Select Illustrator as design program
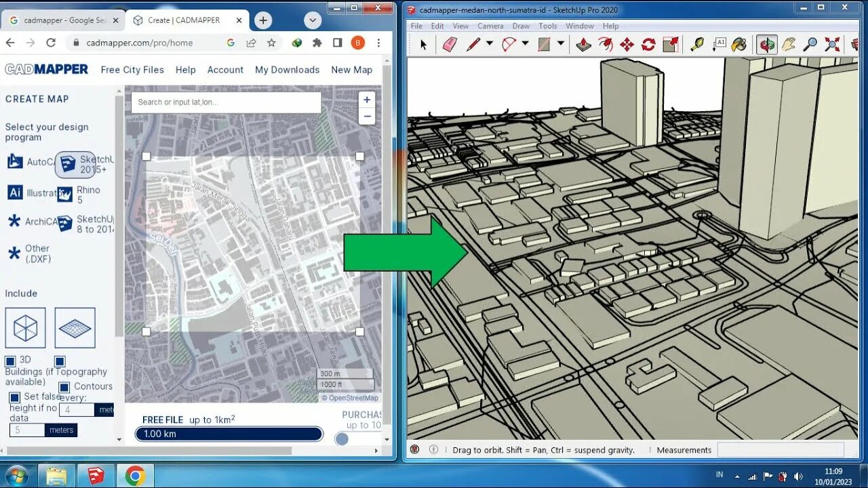The image size is (868, 488). coord(33,193)
